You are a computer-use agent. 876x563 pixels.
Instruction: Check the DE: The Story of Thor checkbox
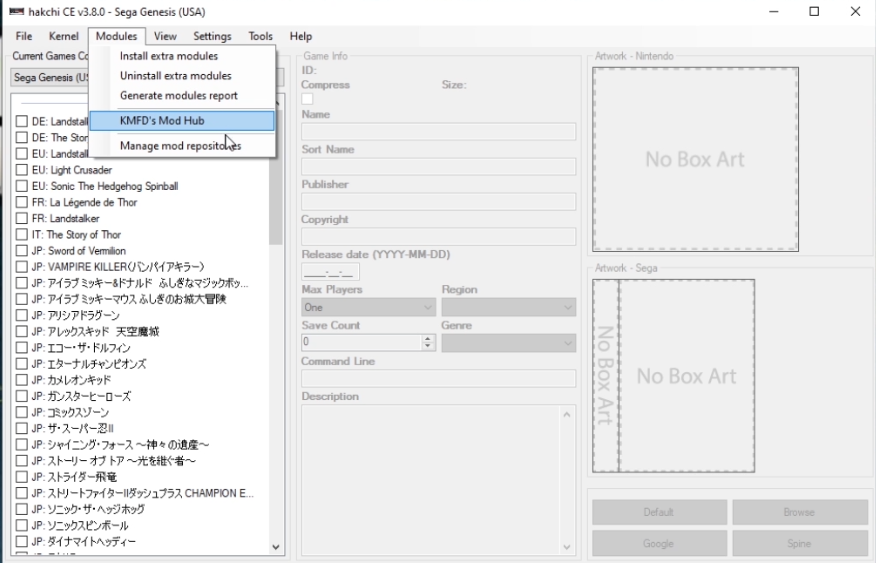(22, 137)
